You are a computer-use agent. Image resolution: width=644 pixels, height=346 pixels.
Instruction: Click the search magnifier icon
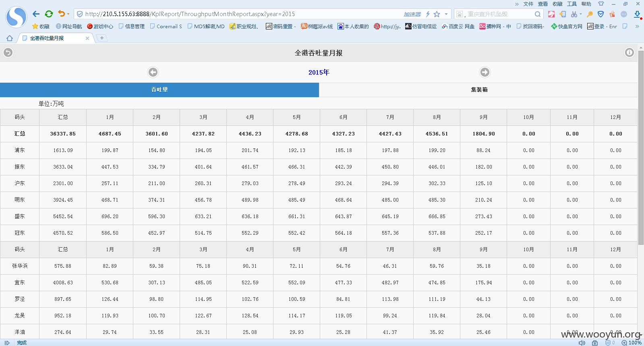(x=538, y=14)
